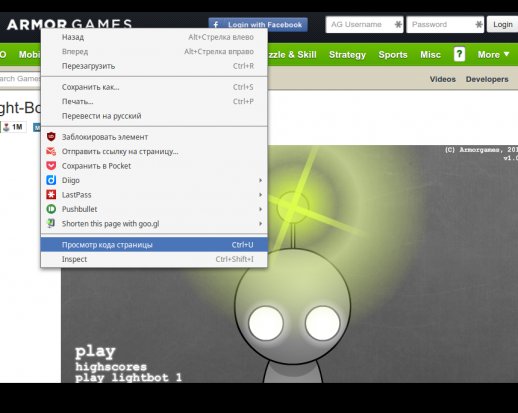The image size is (518, 413).
Task: Click the question mark icon in green navbar
Action: click(459, 54)
